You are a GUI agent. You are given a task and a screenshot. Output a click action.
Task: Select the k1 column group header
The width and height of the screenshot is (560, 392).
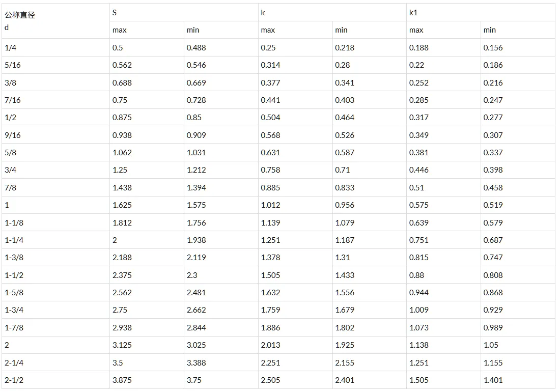[x=481, y=13]
